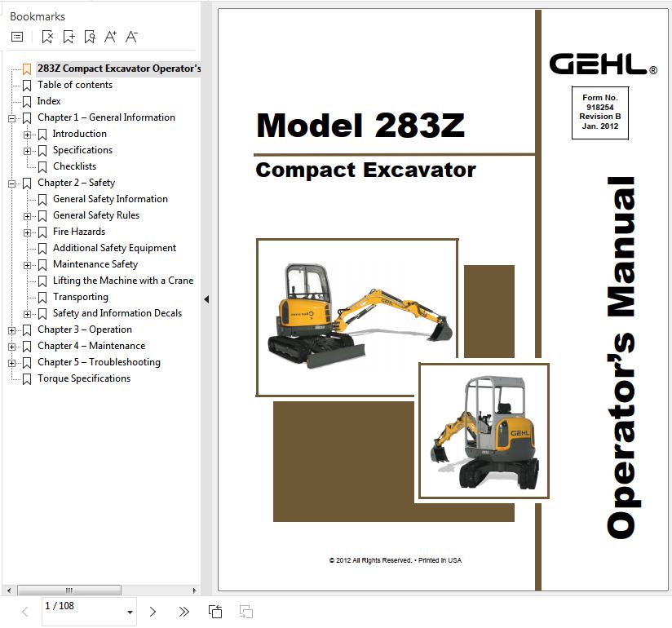Click bookmark icon beside Torque Specifications

(27, 379)
